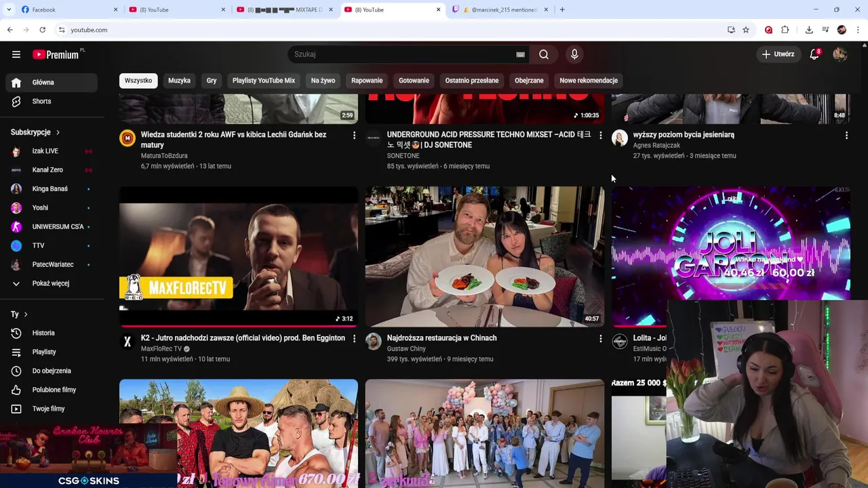Open more options for wyższy poziom video
This screenshot has height=488, width=868.
pos(846,136)
